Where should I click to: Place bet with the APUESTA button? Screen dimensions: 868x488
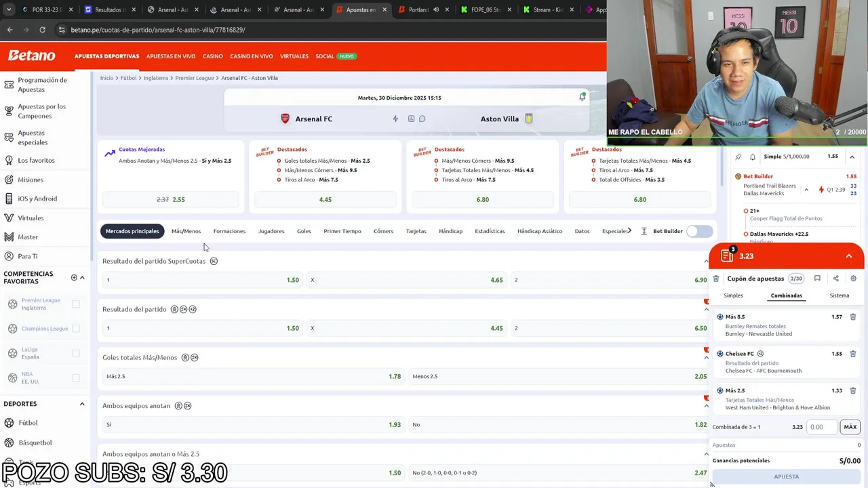(x=787, y=476)
